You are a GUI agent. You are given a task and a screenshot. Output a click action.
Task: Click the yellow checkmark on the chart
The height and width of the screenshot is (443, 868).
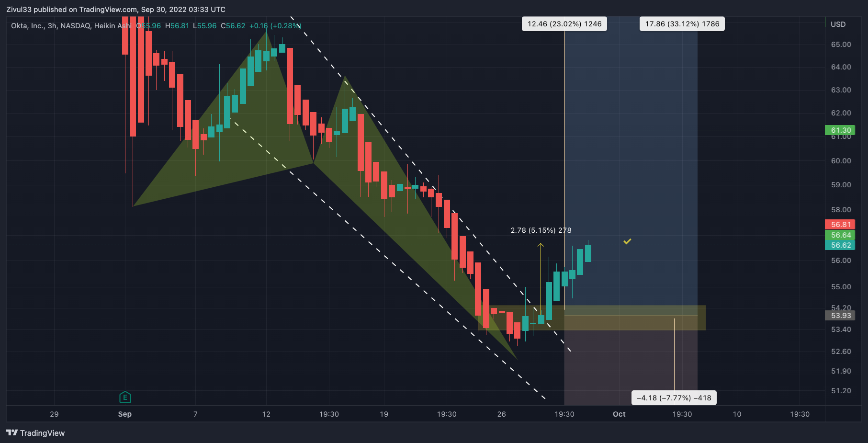click(x=627, y=241)
